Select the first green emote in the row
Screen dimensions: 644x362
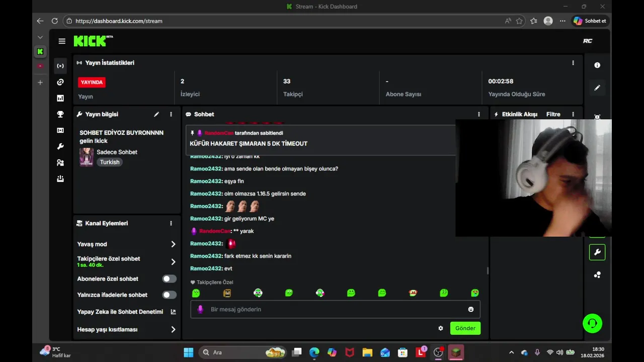coord(196,293)
